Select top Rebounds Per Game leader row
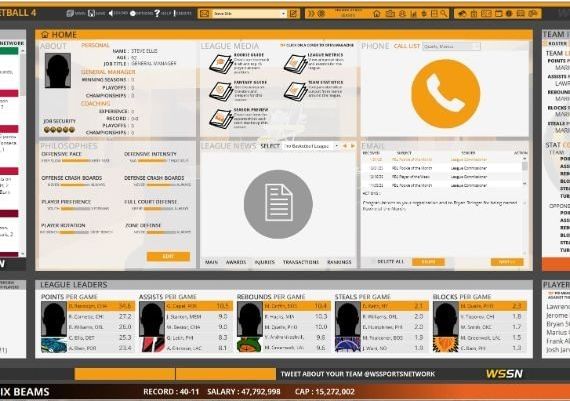Image resolution: width=570 pixels, height=401 pixels. [297, 306]
